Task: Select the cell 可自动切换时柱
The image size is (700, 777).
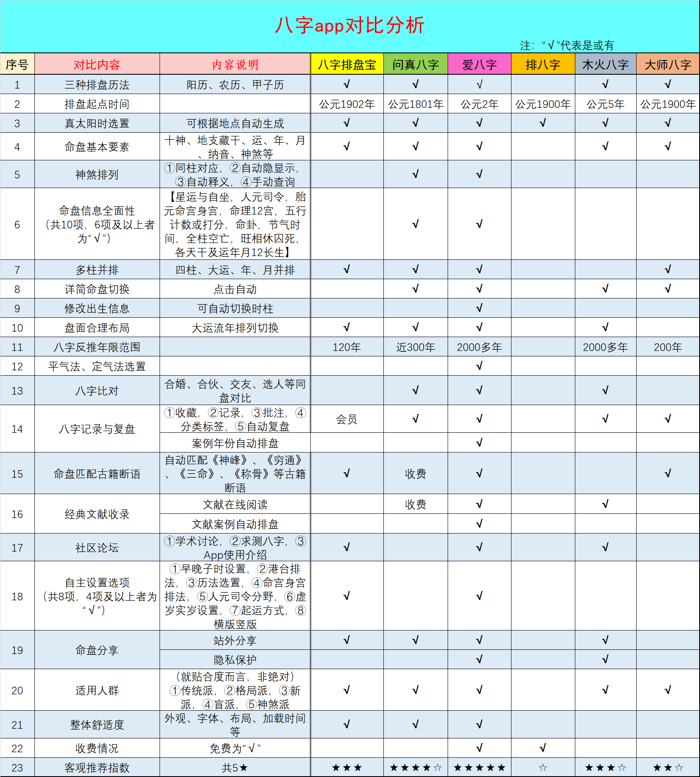Action: point(235,308)
